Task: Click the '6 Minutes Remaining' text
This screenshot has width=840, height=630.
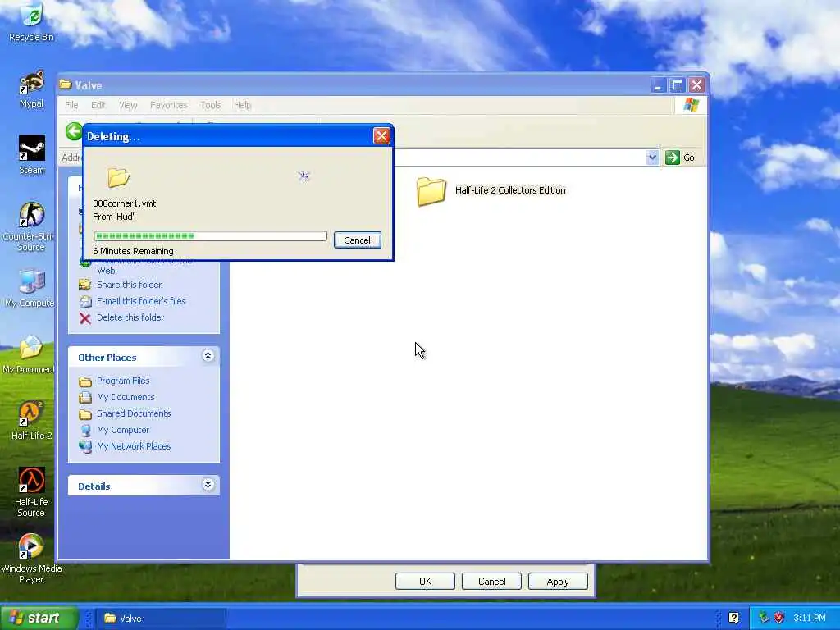Action: (x=134, y=251)
